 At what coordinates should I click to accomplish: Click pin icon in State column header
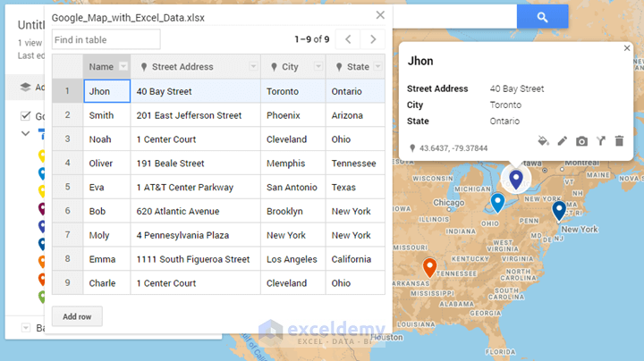point(339,67)
